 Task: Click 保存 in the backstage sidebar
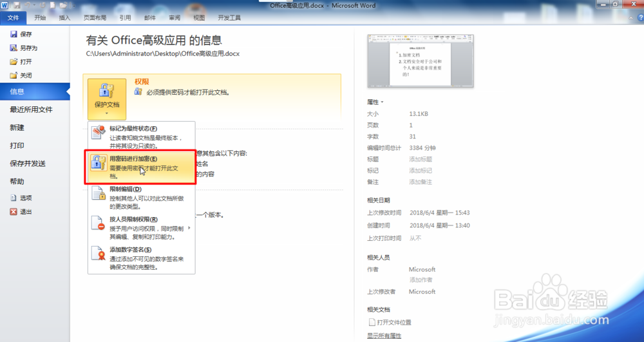(21, 34)
